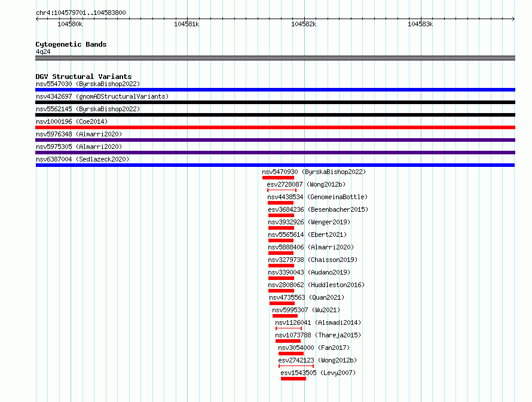This screenshot has width=532, height=402.
Task: Click the esv2728087 (Wong2012b) label
Action: point(306,184)
